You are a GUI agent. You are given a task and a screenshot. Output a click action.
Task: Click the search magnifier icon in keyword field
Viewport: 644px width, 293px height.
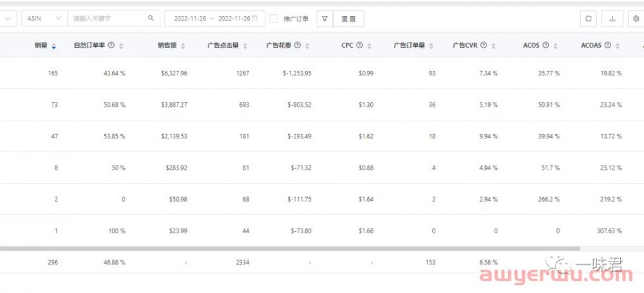click(x=151, y=19)
